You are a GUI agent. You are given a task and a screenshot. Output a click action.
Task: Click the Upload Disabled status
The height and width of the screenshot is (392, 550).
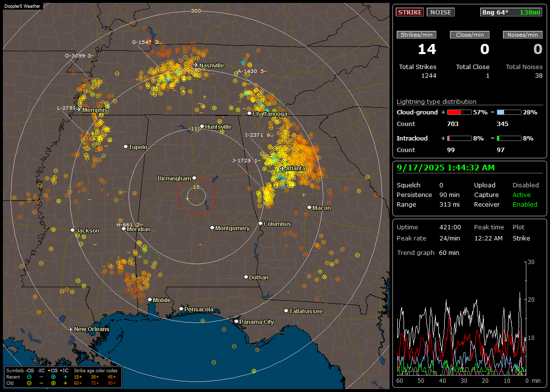coord(526,185)
